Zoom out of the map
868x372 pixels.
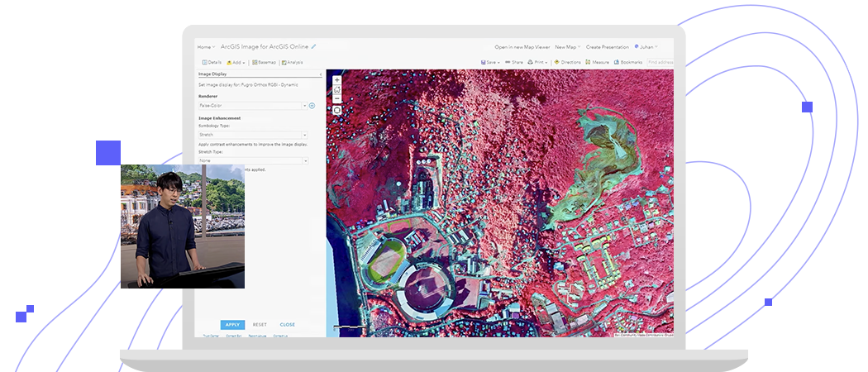click(336, 98)
